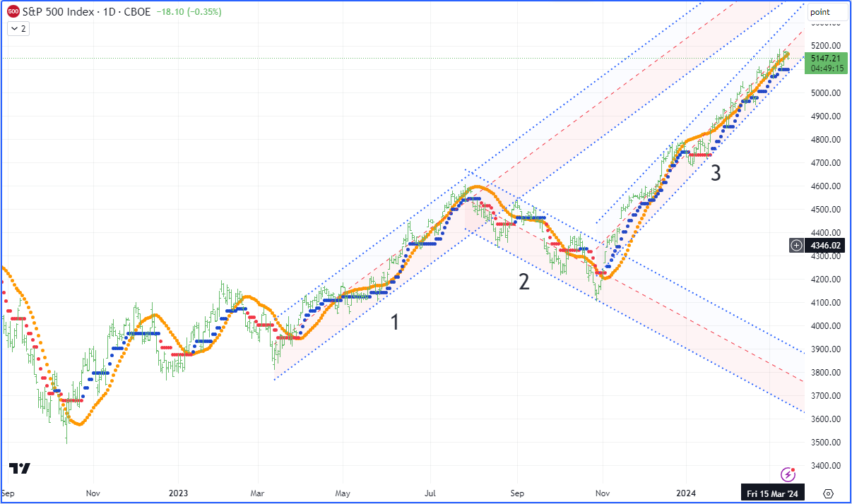The height and width of the screenshot is (504, 852).
Task: Click the Mar label on time axis
Action: 259,493
